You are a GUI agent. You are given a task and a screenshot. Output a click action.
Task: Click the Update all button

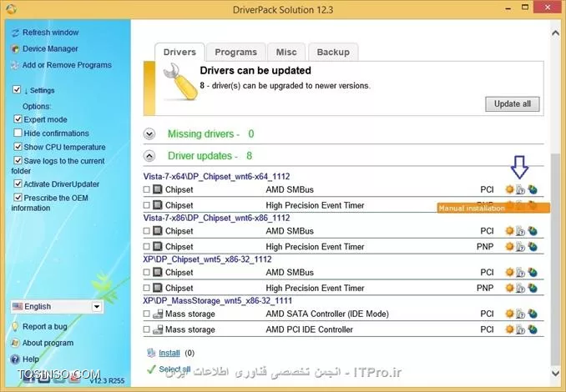[513, 104]
